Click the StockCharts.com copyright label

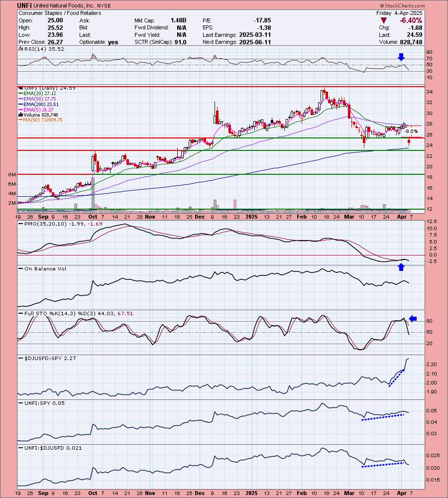(x=402, y=5)
